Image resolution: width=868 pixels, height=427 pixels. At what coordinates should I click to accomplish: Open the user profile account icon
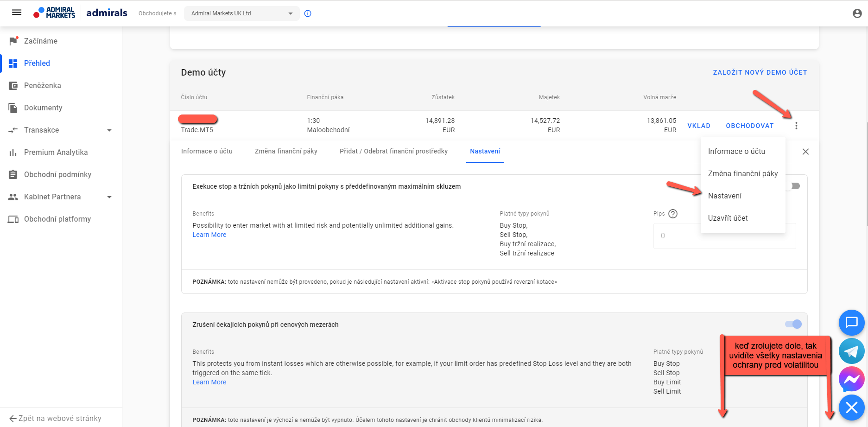[x=857, y=13]
